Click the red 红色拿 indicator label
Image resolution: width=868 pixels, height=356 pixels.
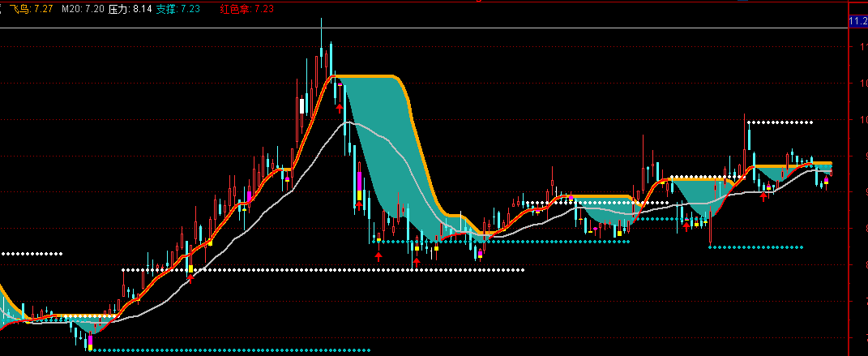tap(246, 8)
